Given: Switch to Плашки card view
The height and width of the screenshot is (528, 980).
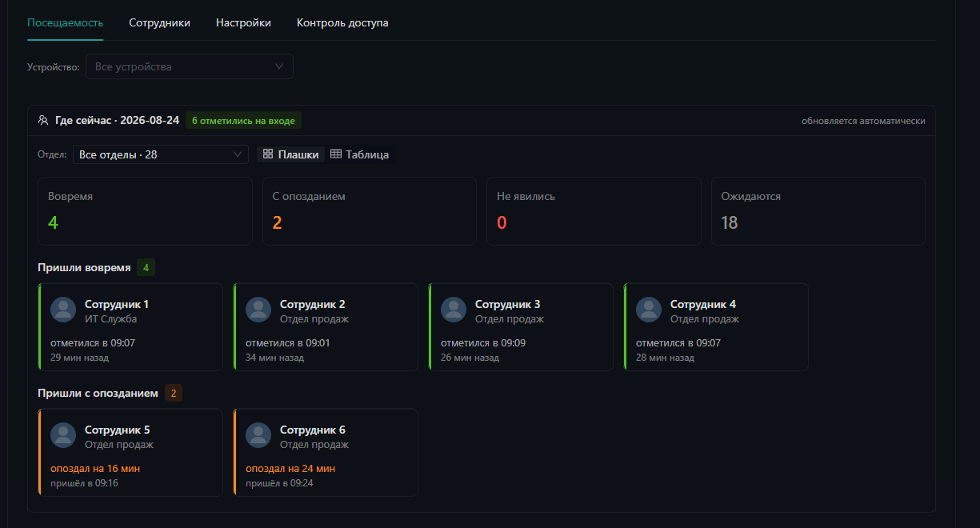Looking at the screenshot, I should click(x=291, y=154).
